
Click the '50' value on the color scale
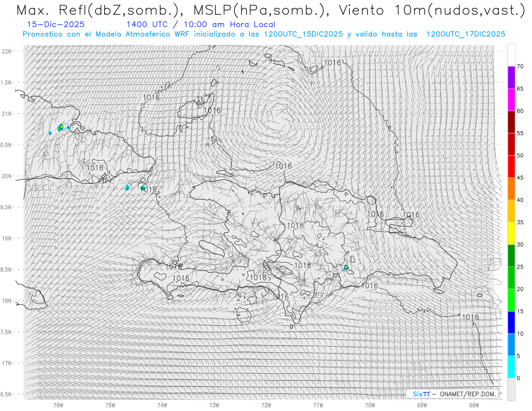520,156
